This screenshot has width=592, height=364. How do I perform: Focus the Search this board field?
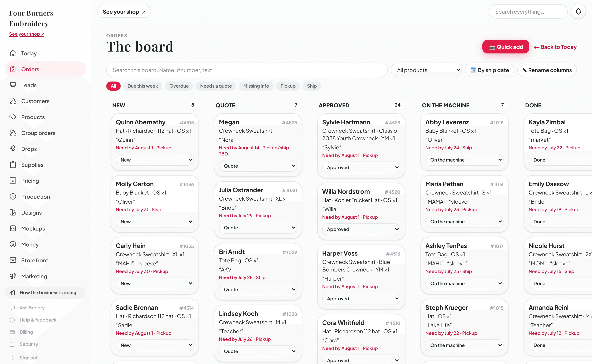point(247,70)
